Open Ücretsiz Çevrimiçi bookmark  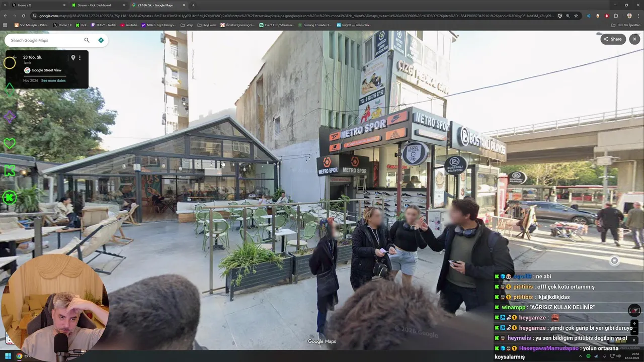[238, 25]
